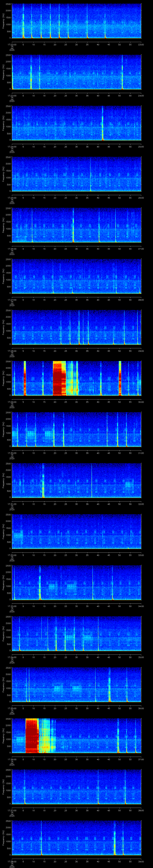The width and height of the screenshot is (153, 868).
Task: Select the '17:29:00' timestamp label
Action: pyautogui.click(x=12, y=402)
